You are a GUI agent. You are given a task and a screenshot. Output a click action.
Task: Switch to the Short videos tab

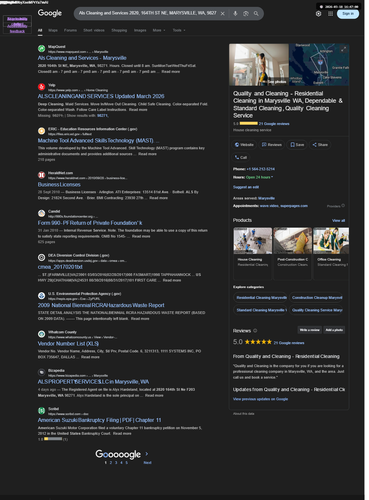pyautogui.click(x=94, y=30)
